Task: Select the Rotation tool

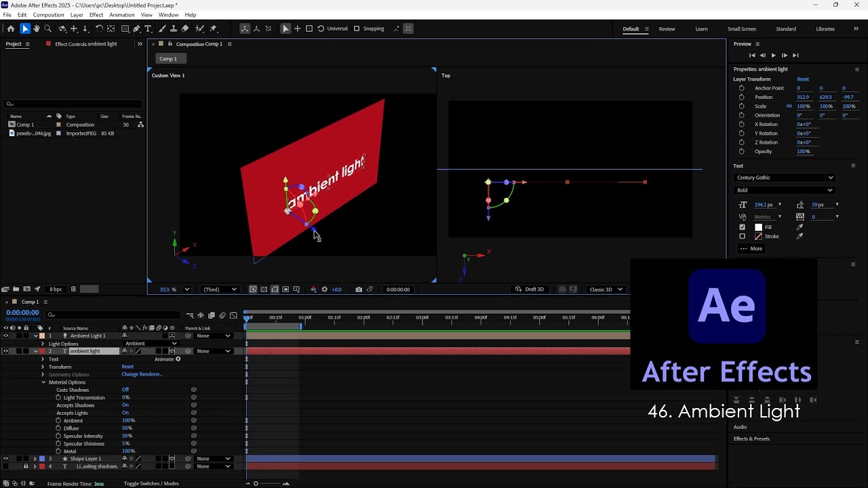Action: 99,28
